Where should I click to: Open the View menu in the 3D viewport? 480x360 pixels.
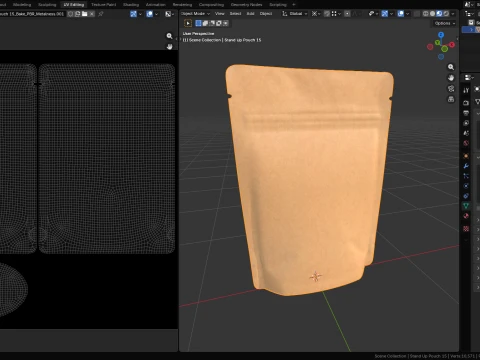click(x=219, y=14)
